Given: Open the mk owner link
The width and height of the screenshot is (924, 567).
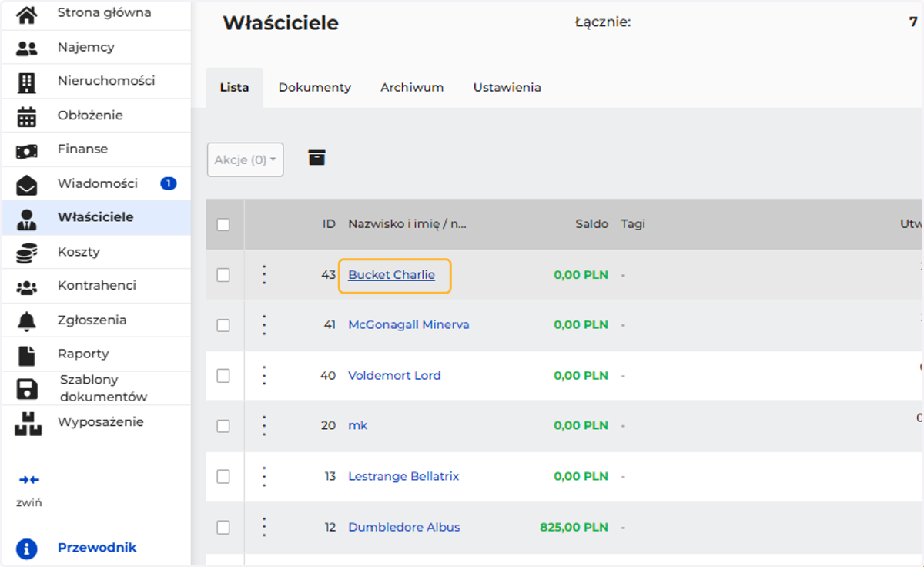Looking at the screenshot, I should tap(358, 425).
